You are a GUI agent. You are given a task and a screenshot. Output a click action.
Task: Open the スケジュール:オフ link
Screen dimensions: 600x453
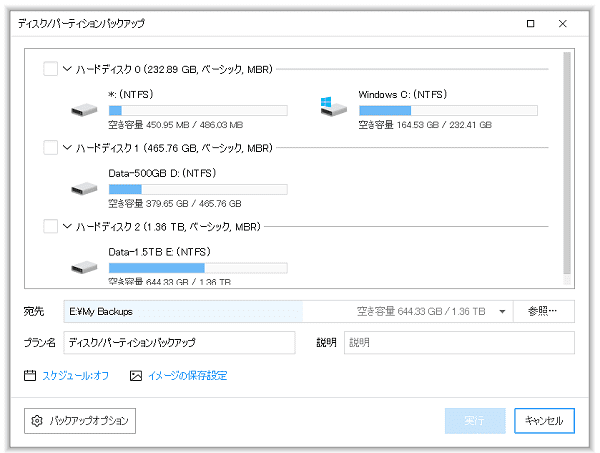(75, 376)
